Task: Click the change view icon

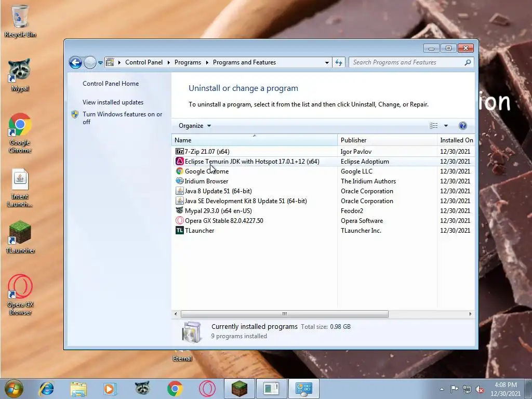Action: tap(434, 126)
